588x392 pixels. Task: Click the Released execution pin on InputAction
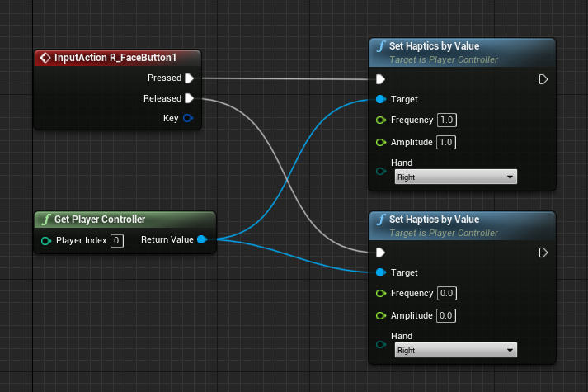[189, 98]
